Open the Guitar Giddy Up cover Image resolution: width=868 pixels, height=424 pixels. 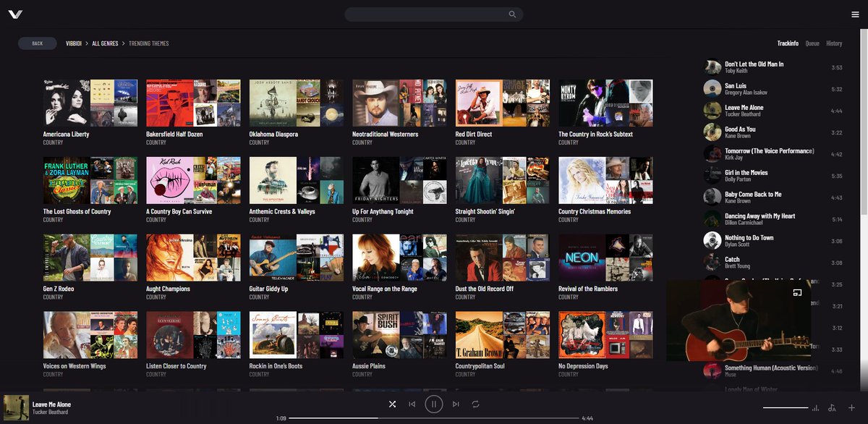point(297,258)
